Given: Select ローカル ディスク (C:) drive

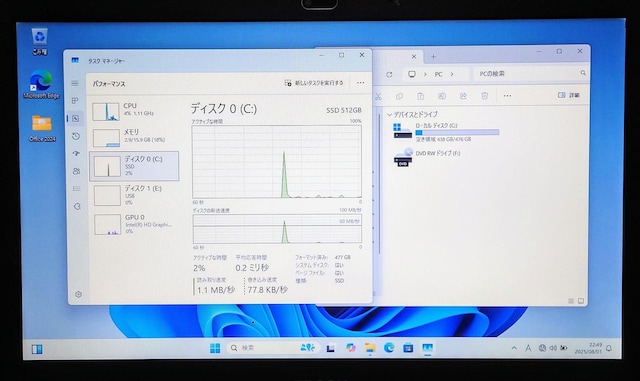Looking at the screenshot, I should tap(446, 132).
